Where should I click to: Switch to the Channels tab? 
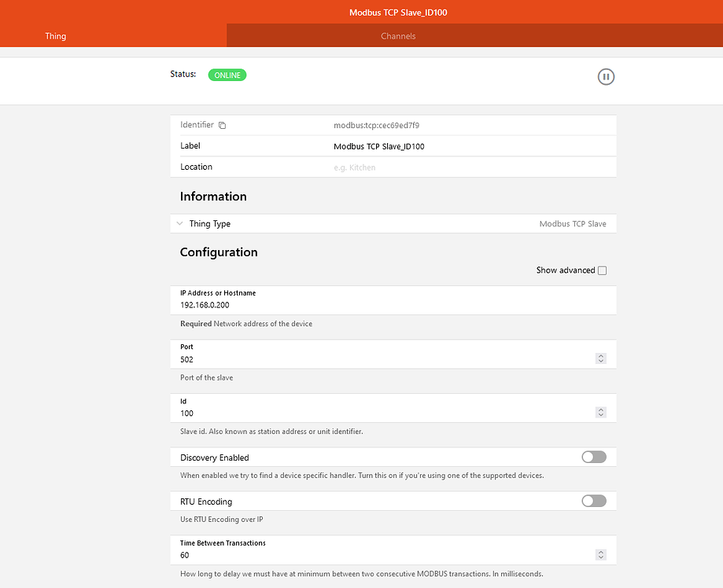point(397,35)
